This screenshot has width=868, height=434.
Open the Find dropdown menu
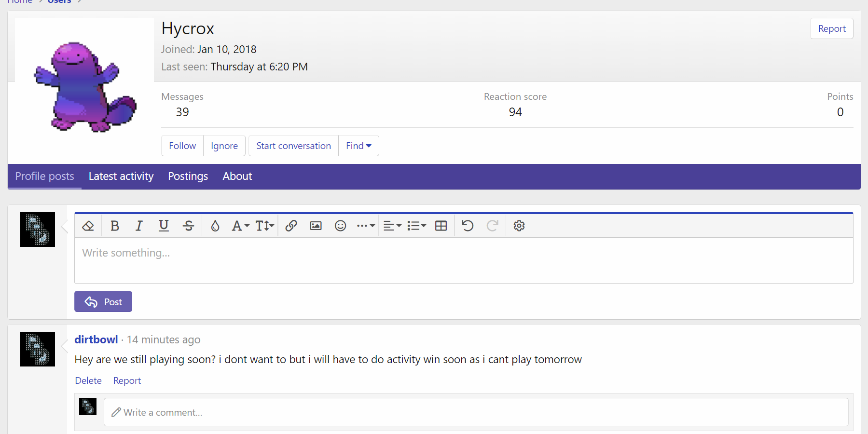point(358,146)
